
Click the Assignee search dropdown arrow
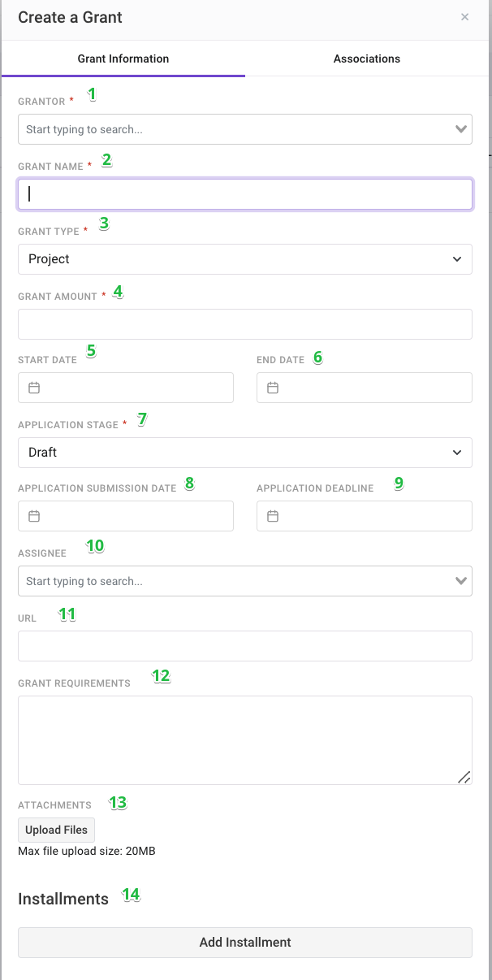click(x=462, y=581)
